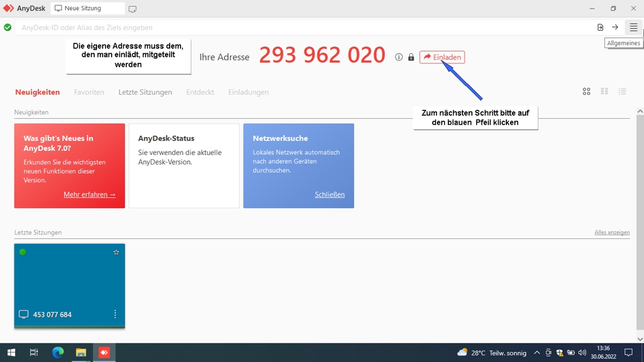The width and height of the screenshot is (644, 362).
Task: Click Schließen on the Netzwerksuche card
Action: click(x=330, y=195)
